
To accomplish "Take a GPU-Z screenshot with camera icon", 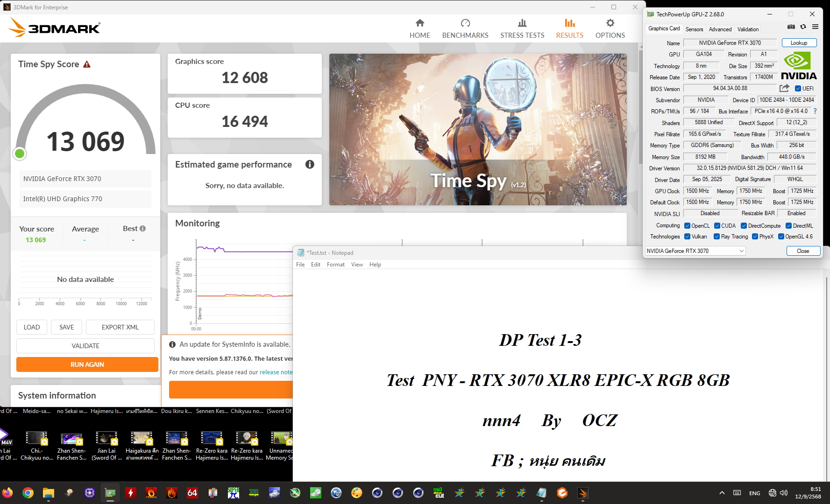I will click(791, 27).
